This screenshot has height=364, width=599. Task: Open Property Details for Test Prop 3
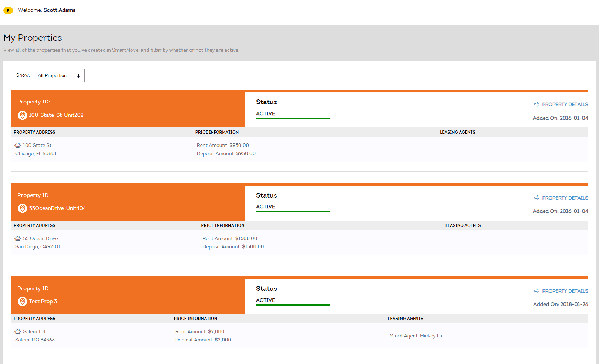pyautogui.click(x=565, y=291)
